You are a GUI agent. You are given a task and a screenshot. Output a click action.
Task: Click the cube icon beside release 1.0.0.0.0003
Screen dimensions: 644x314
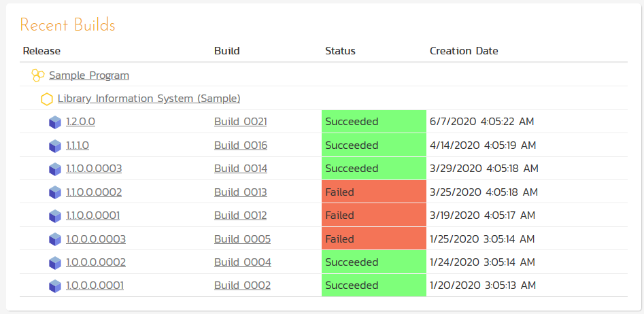point(55,239)
